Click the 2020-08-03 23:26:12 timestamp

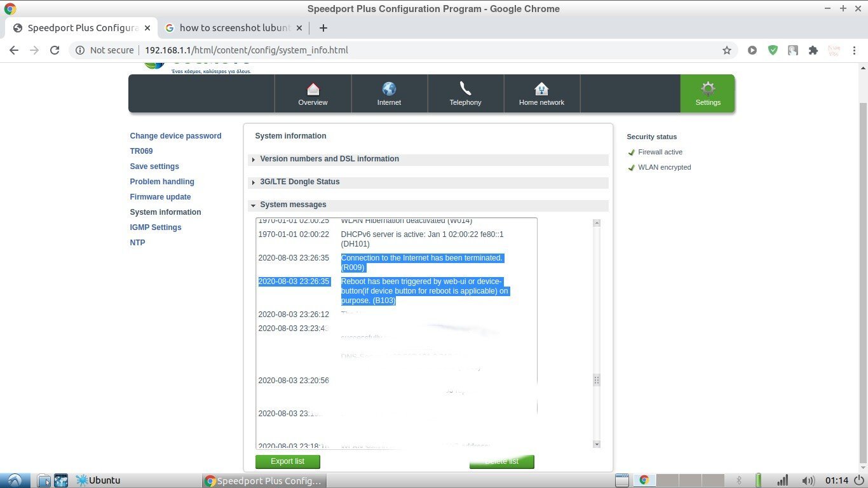[294, 315]
